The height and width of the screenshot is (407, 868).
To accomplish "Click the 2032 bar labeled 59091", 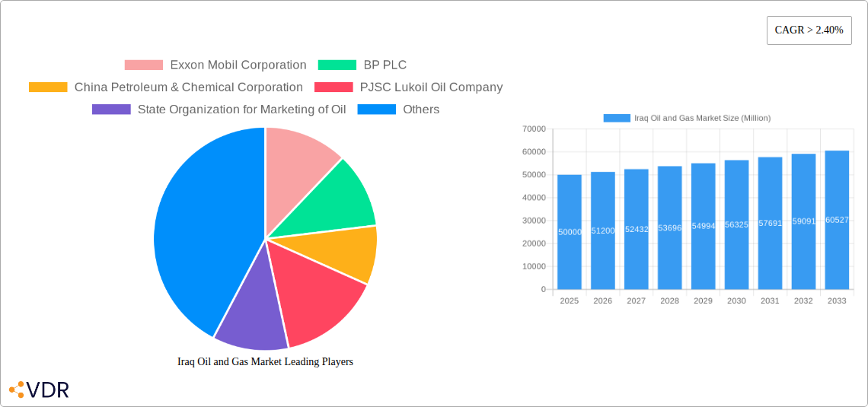I will click(x=803, y=221).
